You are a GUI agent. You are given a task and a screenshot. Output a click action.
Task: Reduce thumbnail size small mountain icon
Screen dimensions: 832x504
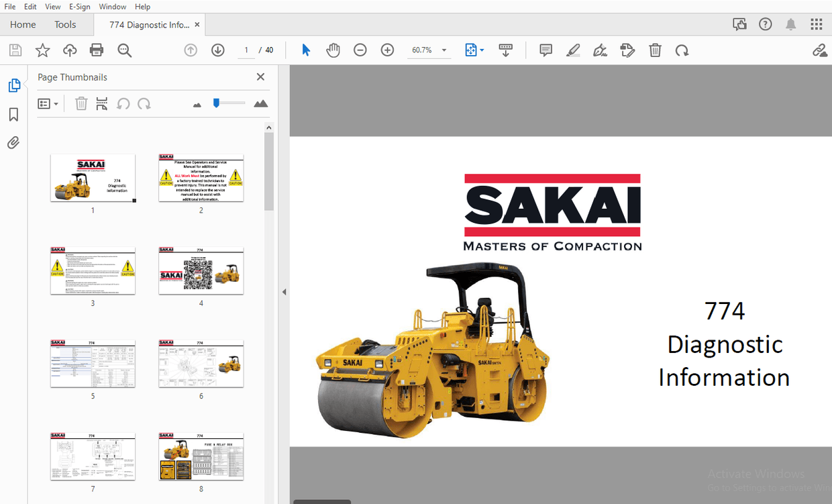click(197, 105)
